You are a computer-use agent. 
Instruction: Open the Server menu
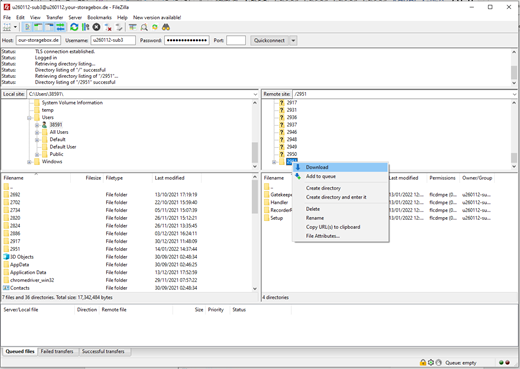click(75, 17)
